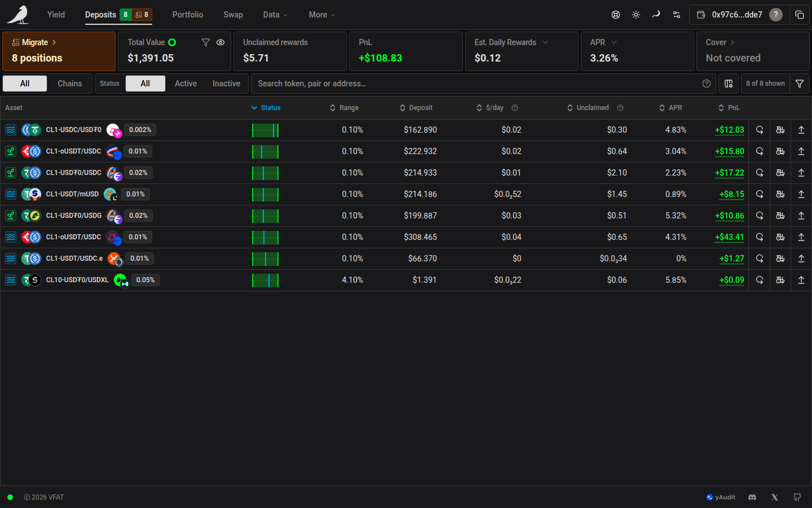Screen dimensions: 812x508
Task: Click the Unclaimed column info icon
Action: (620, 108)
